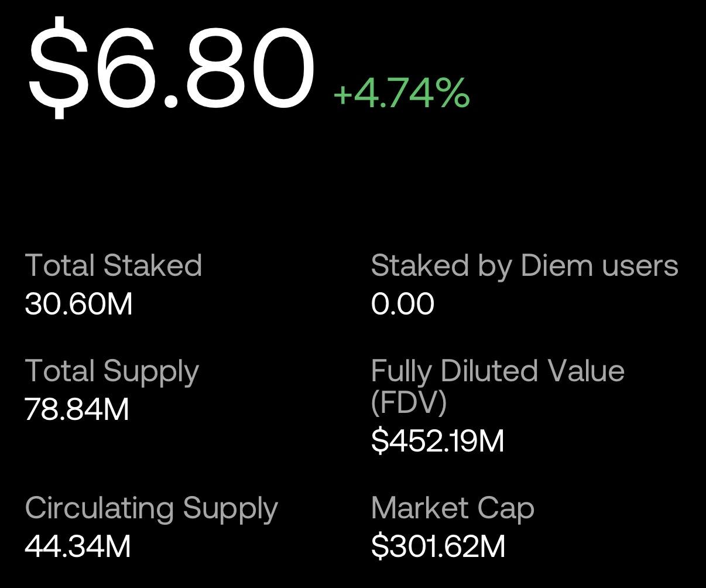Click the word Circulating in the supply label
706x588 pixels.
pyautogui.click(x=99, y=508)
